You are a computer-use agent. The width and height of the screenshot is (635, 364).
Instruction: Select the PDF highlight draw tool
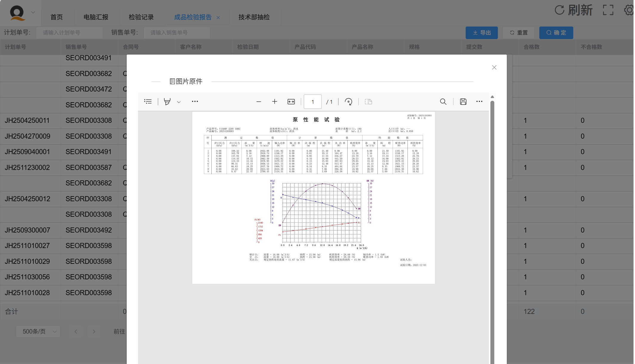click(167, 102)
